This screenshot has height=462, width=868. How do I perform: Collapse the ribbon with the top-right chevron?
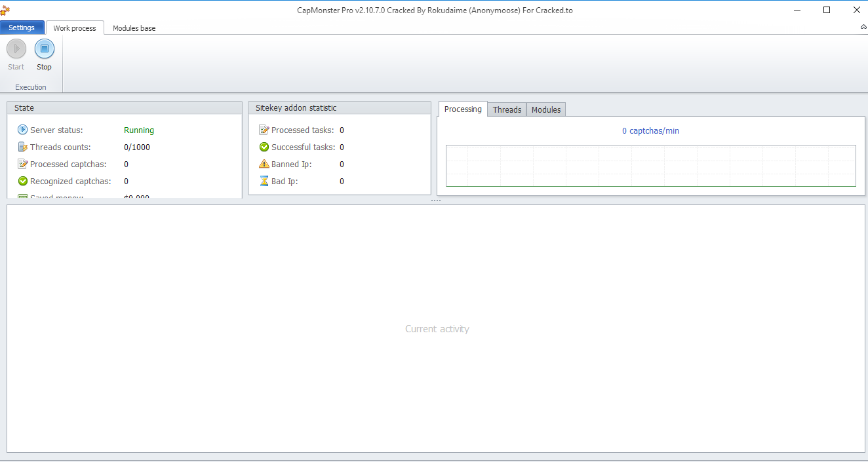[x=863, y=27]
